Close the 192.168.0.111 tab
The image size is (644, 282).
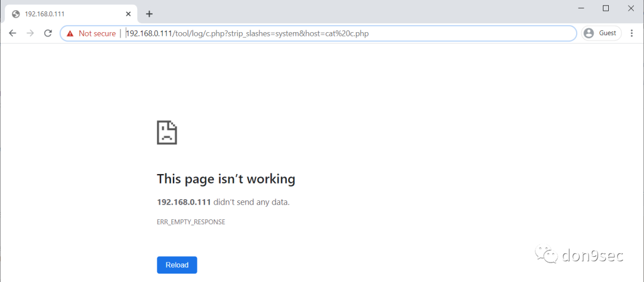click(x=128, y=14)
